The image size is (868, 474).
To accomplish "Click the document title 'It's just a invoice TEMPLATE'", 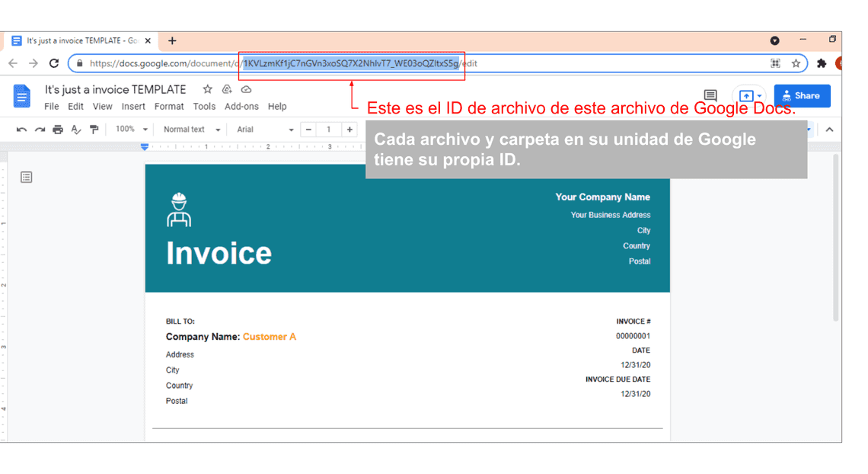I will (x=115, y=89).
